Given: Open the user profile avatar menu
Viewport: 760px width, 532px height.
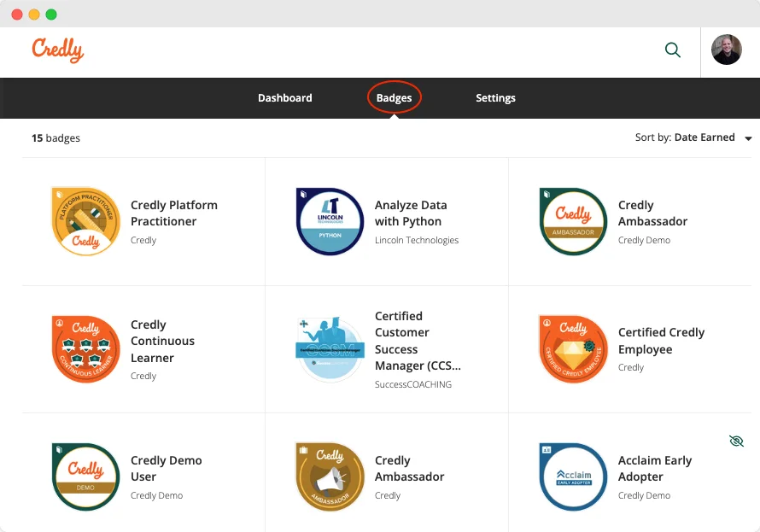Looking at the screenshot, I should [x=726, y=50].
